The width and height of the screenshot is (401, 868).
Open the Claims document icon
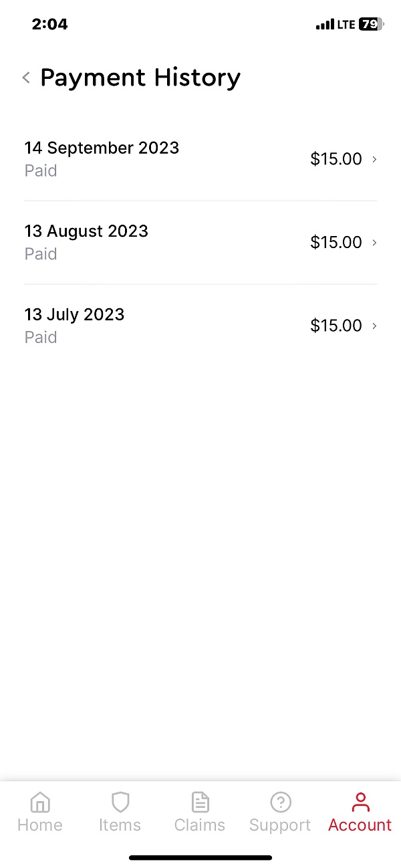200,801
